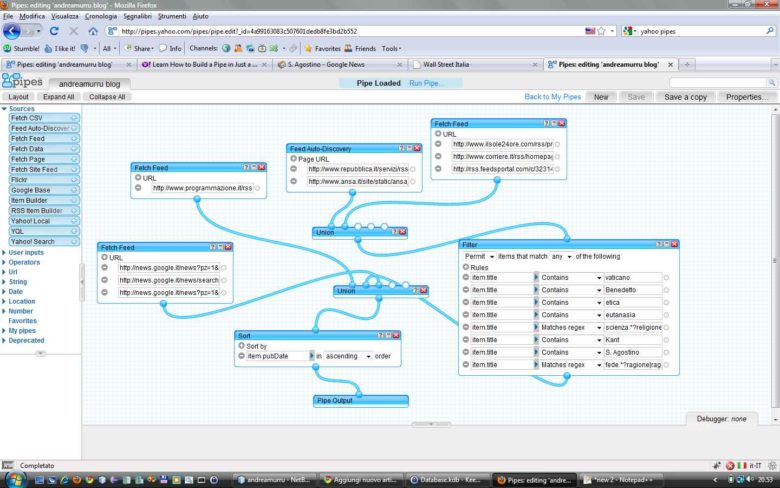Collapse the Feed Auto-Discovery module
780x488 pixels.
pos(411,148)
